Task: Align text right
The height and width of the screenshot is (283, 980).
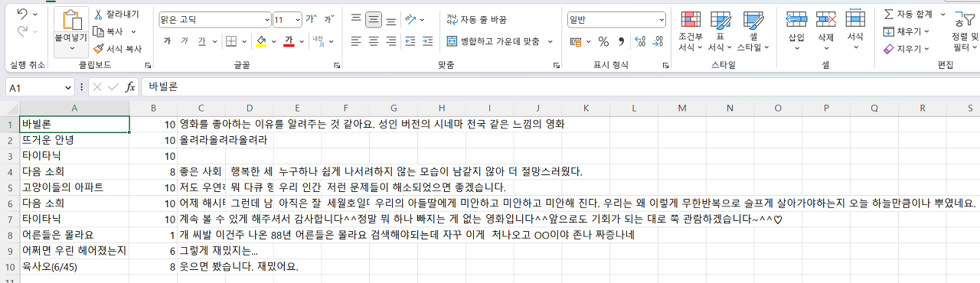Action: point(391,41)
